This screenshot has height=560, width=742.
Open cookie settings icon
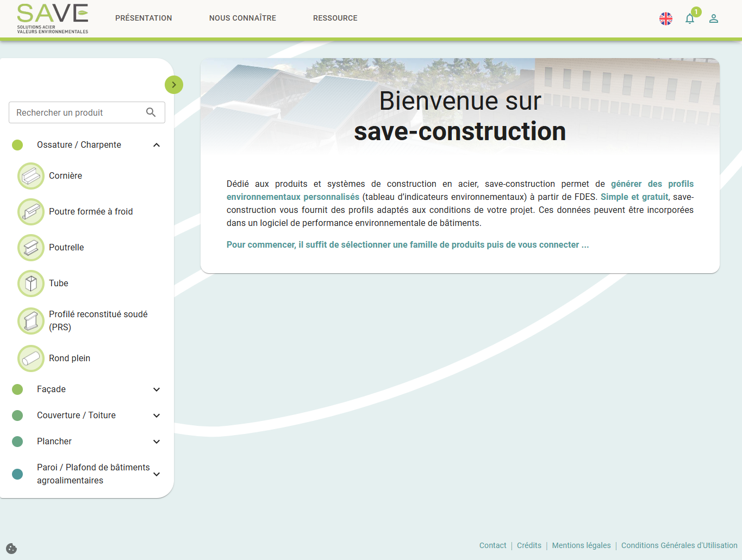pos(11,549)
